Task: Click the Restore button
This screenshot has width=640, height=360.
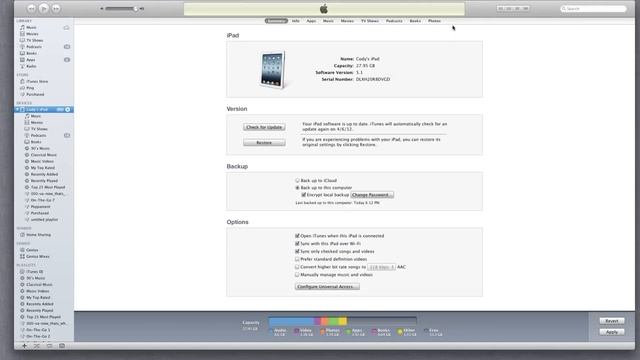Action: pos(264,143)
